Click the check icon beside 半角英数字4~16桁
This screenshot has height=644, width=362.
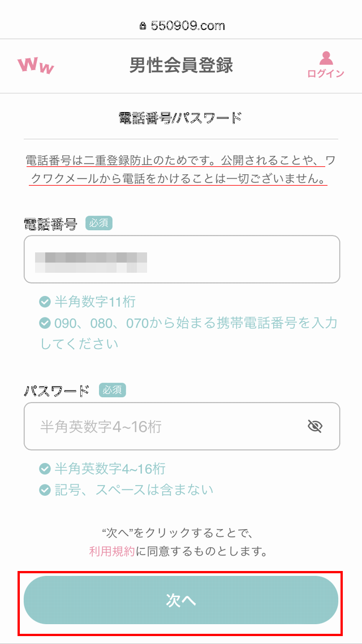point(45,469)
